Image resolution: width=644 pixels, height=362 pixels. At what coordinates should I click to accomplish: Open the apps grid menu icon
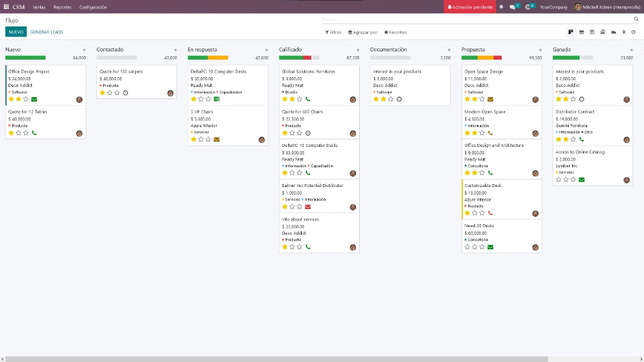click(6, 7)
